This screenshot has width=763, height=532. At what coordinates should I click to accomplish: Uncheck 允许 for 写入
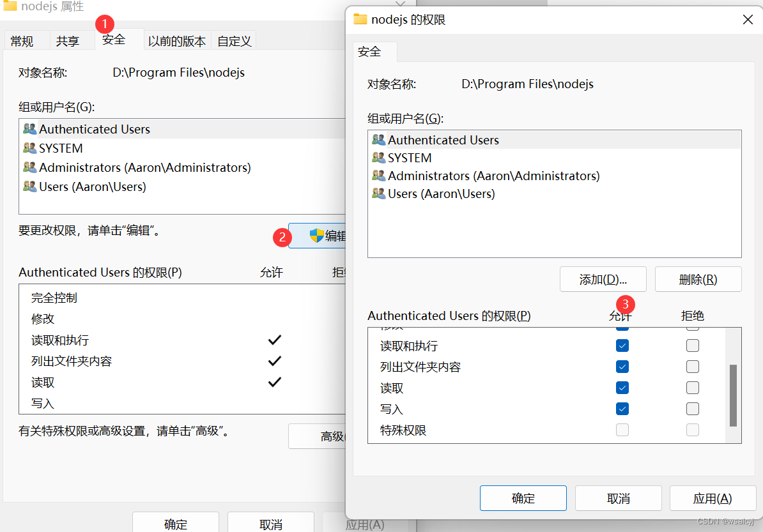pos(622,409)
